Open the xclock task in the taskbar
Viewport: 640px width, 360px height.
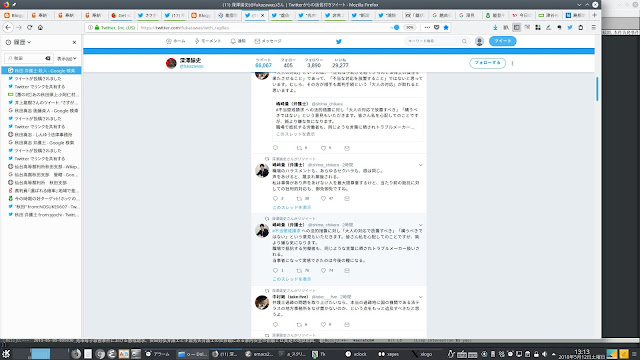point(356,354)
